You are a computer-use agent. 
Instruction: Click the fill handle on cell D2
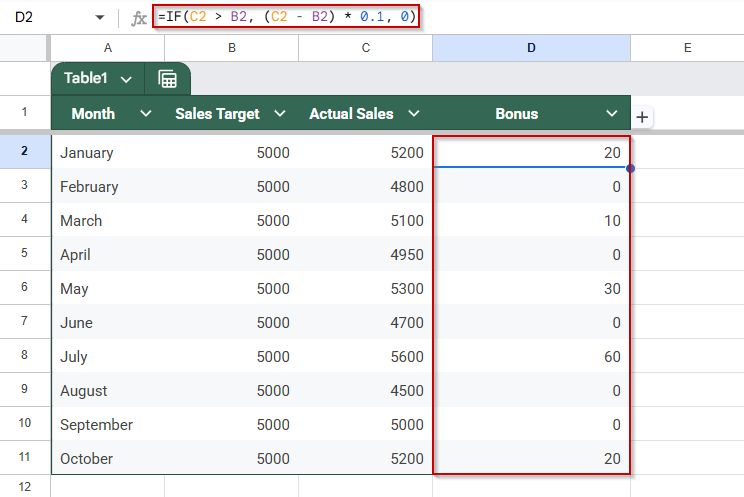tap(630, 168)
